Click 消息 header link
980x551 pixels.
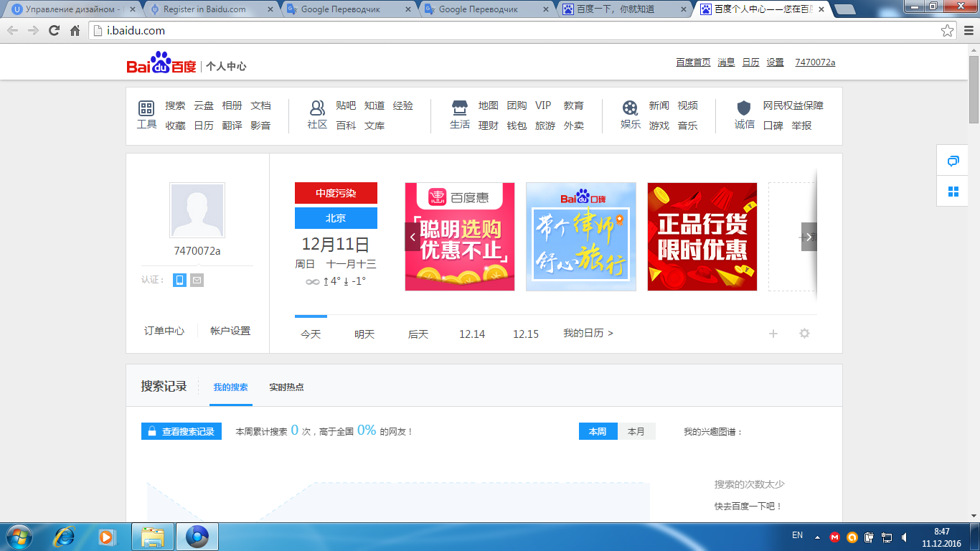[726, 62]
